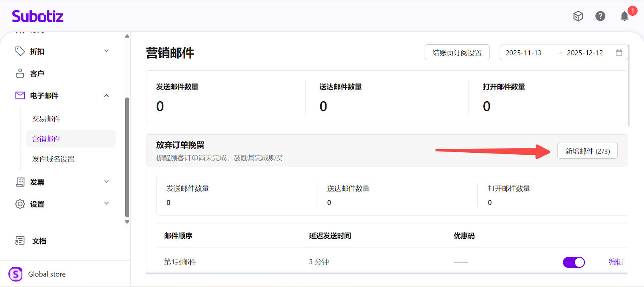Collapse the 电子邮件 menu chevron

(x=107, y=96)
